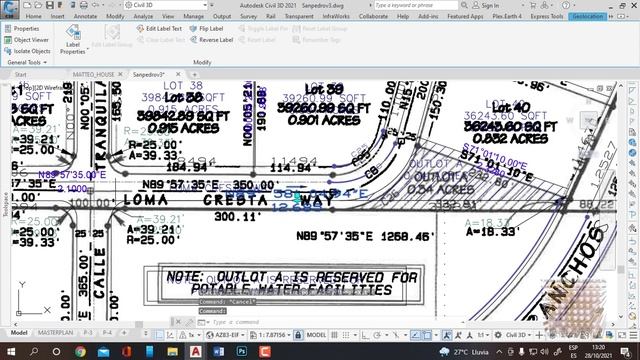Click the MODEL space button
Image resolution: width=640 pixels, height=360 pixels.
point(316,335)
